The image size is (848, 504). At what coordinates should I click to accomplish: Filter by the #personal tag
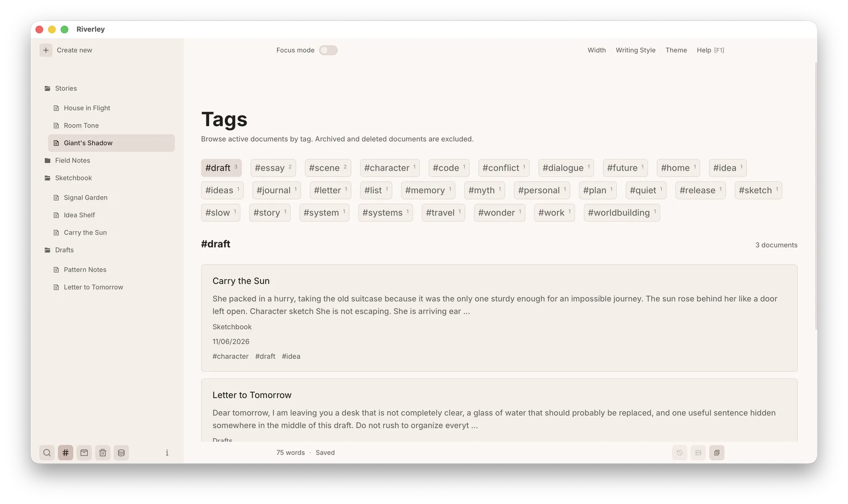point(542,191)
